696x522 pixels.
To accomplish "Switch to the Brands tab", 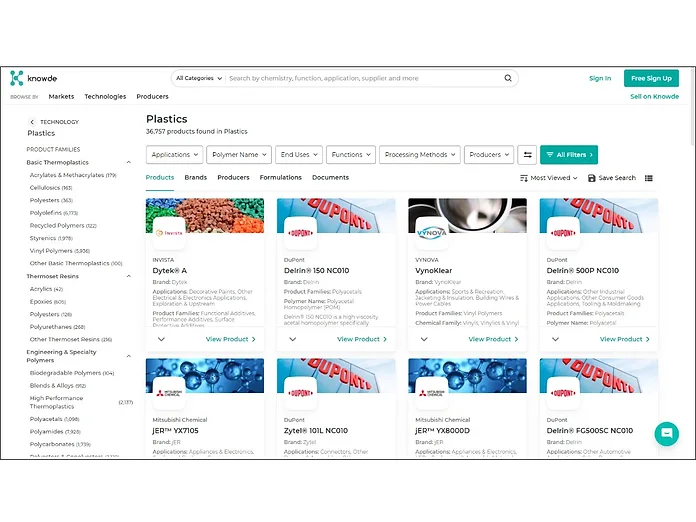I will (x=196, y=178).
